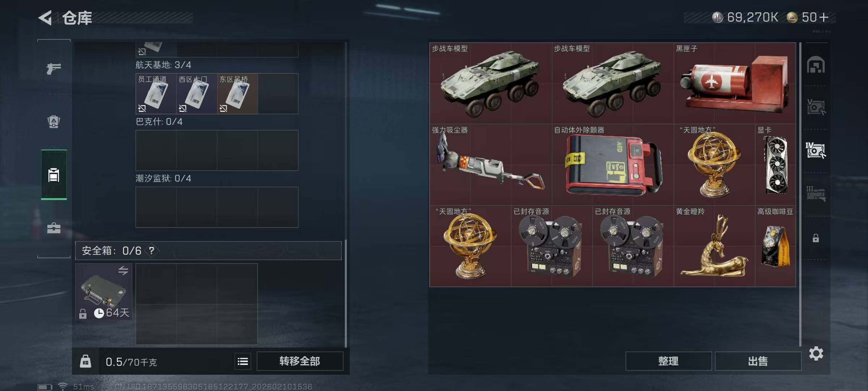Click the 整理 sort button
868x391 pixels.
pyautogui.click(x=668, y=361)
